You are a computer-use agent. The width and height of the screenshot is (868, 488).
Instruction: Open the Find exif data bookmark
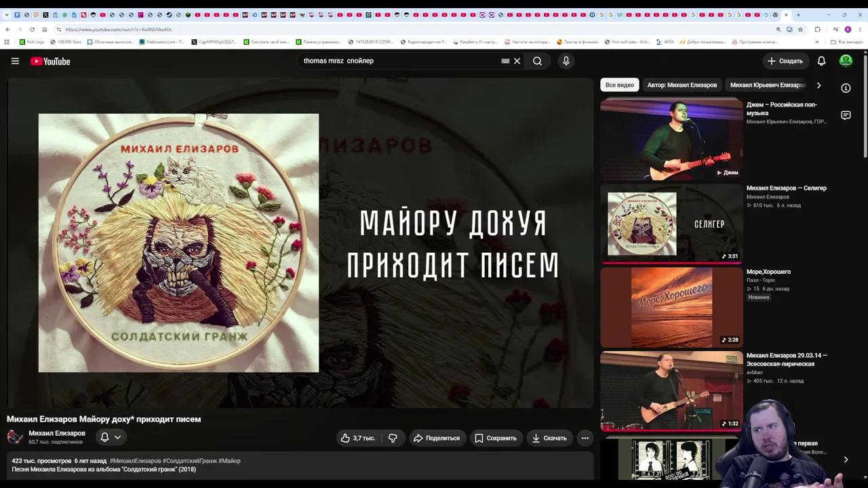coord(627,42)
